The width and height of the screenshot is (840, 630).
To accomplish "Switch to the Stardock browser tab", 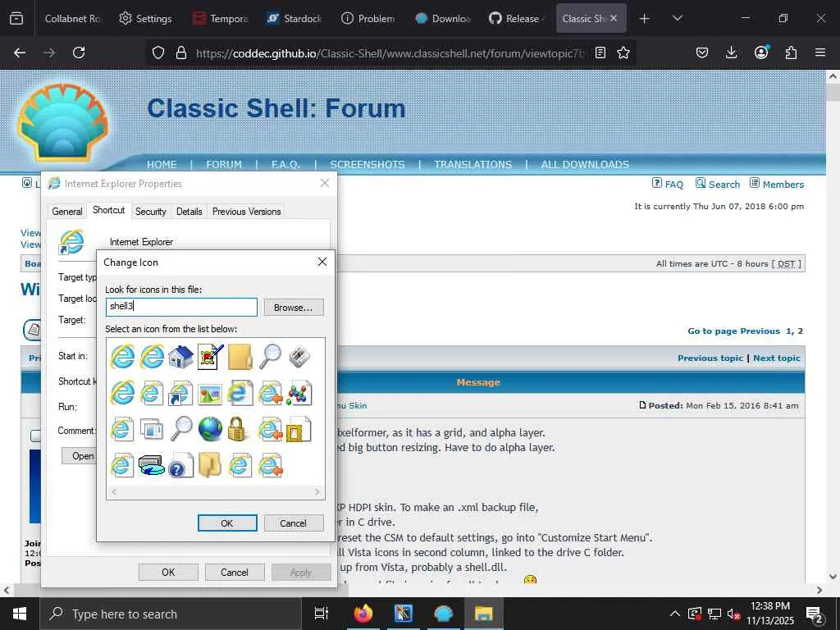I will click(294, 18).
